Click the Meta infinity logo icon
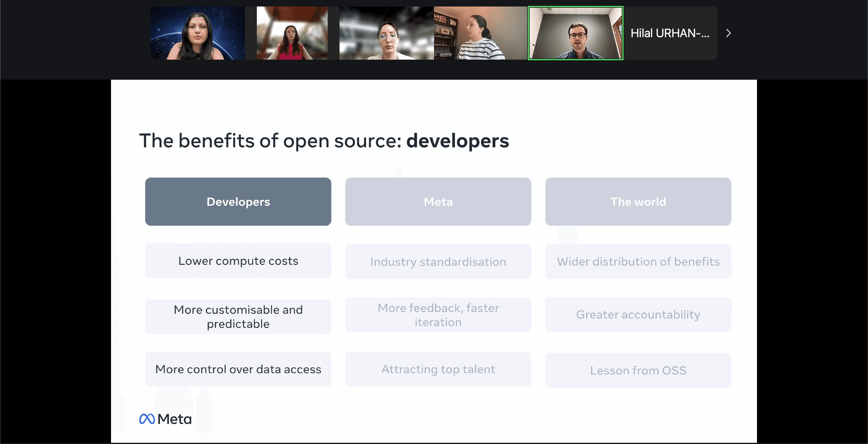Image resolution: width=868 pixels, height=444 pixels. click(x=147, y=419)
